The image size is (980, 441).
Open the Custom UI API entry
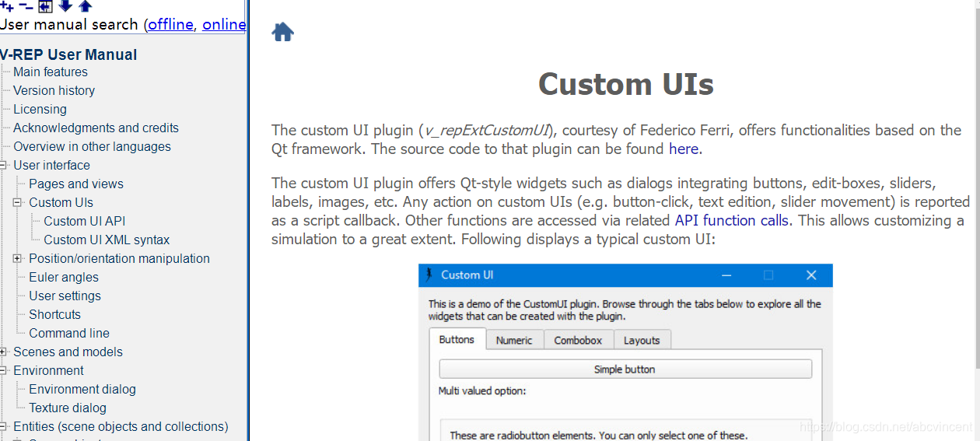(x=84, y=221)
